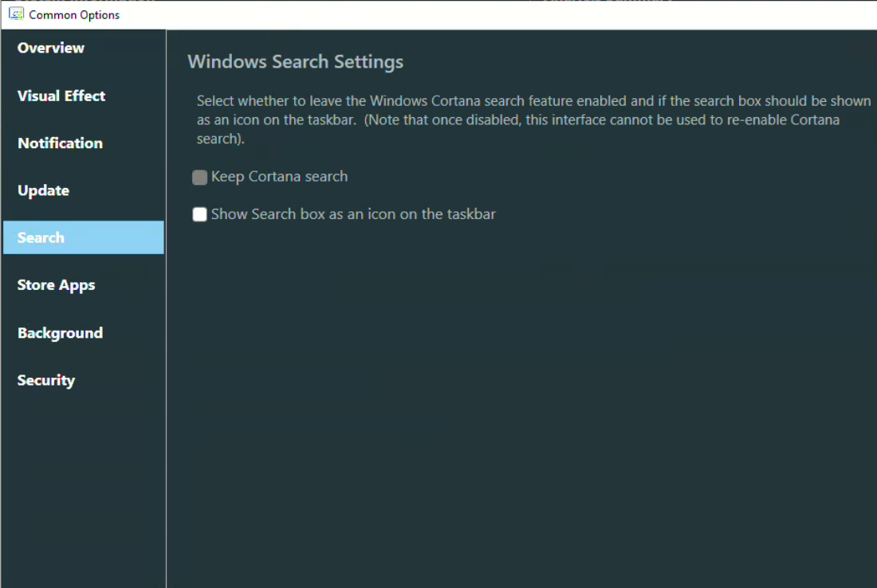Open the Store Apps section
Screen dimensions: 877x588
pyautogui.click(x=56, y=285)
